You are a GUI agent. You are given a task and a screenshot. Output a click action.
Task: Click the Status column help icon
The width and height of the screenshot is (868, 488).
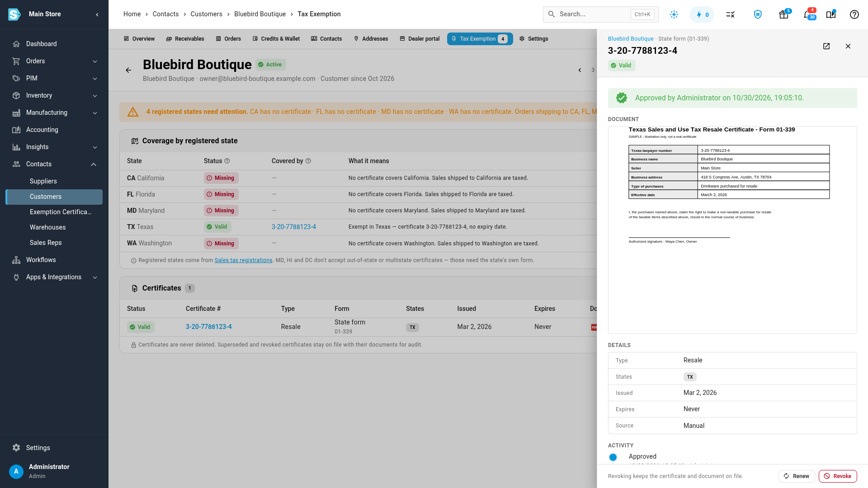pyautogui.click(x=227, y=161)
